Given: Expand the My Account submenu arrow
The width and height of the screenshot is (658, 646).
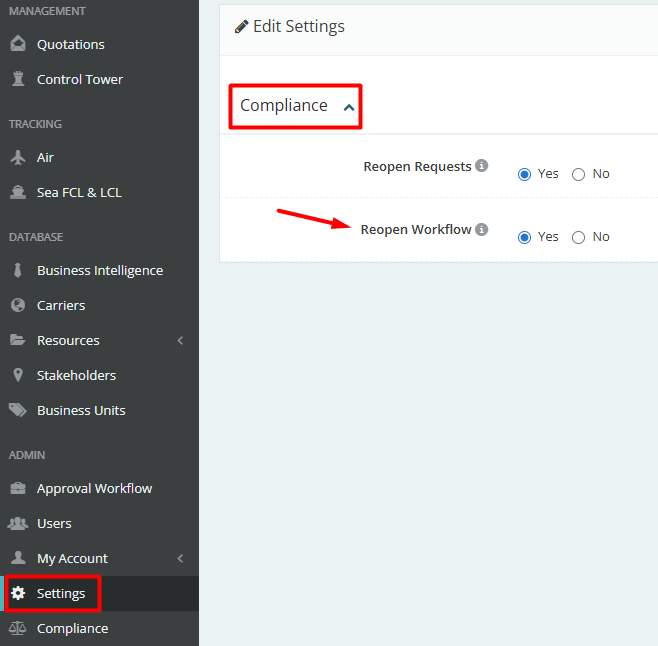Looking at the screenshot, I should pos(181,558).
